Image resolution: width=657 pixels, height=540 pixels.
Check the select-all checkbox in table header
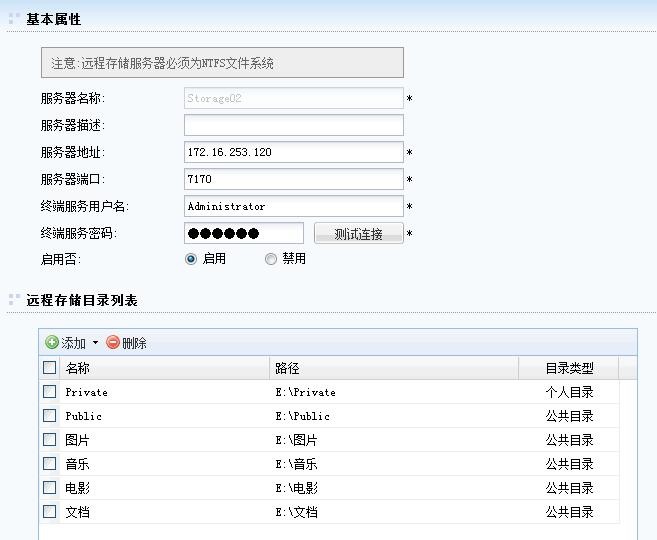tap(50, 368)
